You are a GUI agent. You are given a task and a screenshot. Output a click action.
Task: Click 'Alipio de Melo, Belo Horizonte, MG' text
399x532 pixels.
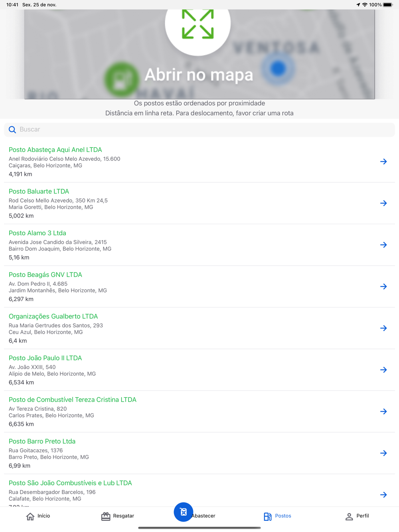tap(52, 374)
